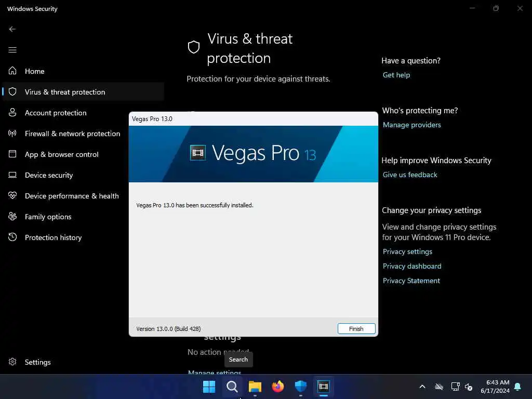532x399 pixels.
Task: Click the Firewall antenna icon
Action: click(x=12, y=133)
